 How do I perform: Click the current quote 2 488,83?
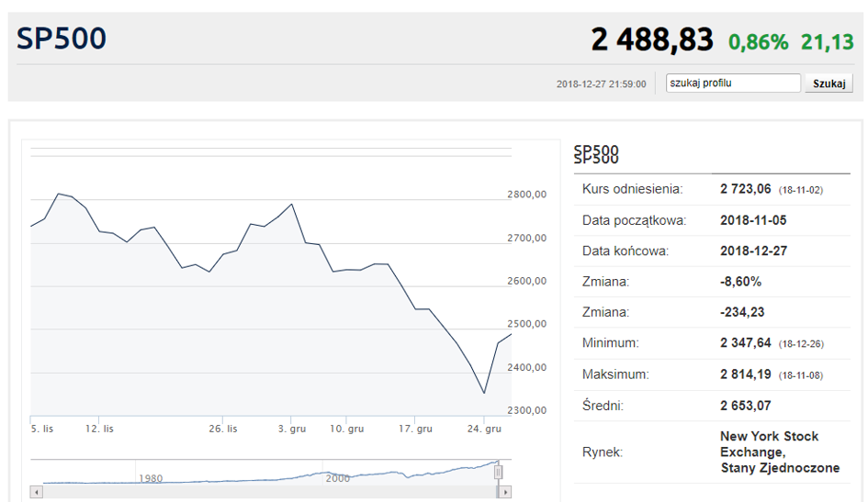[652, 39]
